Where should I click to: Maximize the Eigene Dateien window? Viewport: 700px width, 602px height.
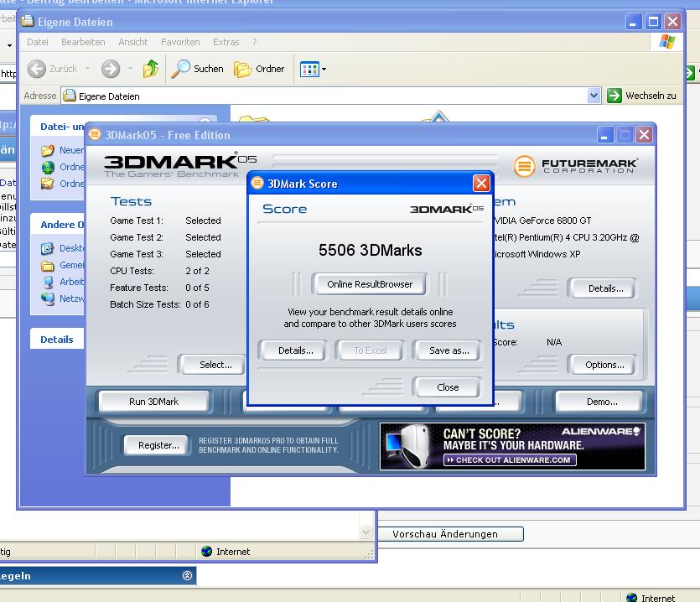pyautogui.click(x=653, y=21)
